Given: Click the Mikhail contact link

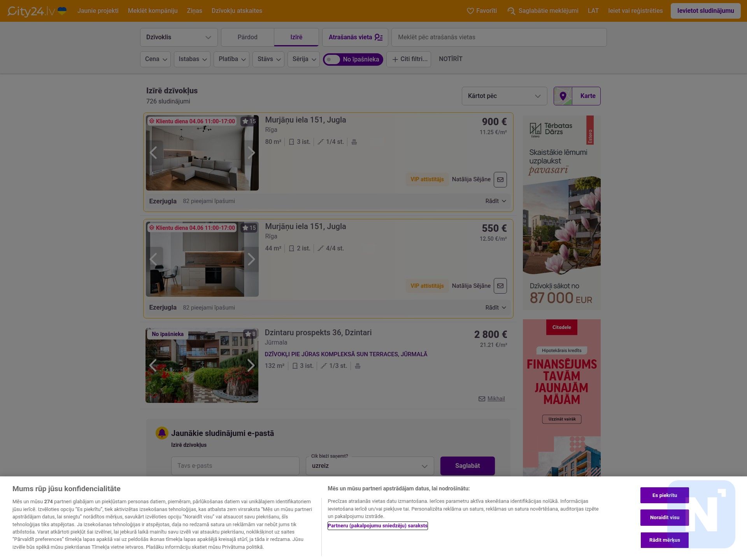Looking at the screenshot, I should tap(496, 399).
